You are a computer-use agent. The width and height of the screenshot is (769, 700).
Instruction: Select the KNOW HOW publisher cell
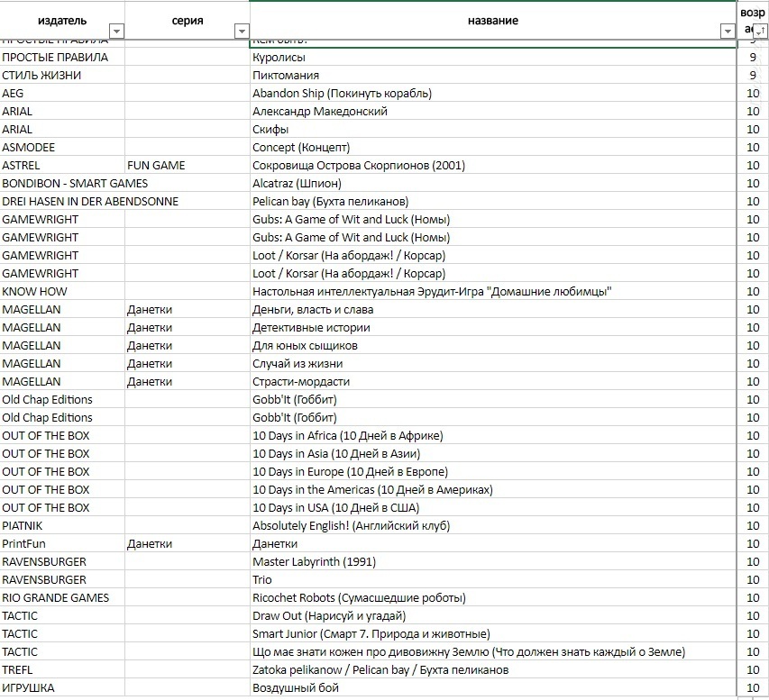coord(62,292)
